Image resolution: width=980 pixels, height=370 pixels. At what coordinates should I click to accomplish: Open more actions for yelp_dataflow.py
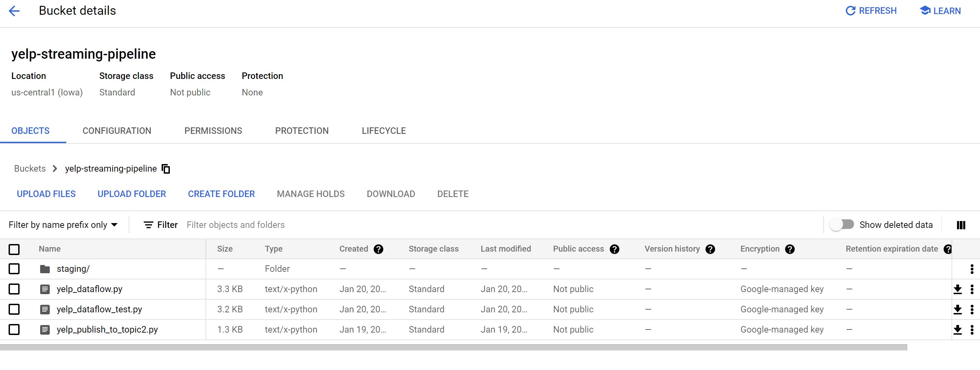(972, 289)
